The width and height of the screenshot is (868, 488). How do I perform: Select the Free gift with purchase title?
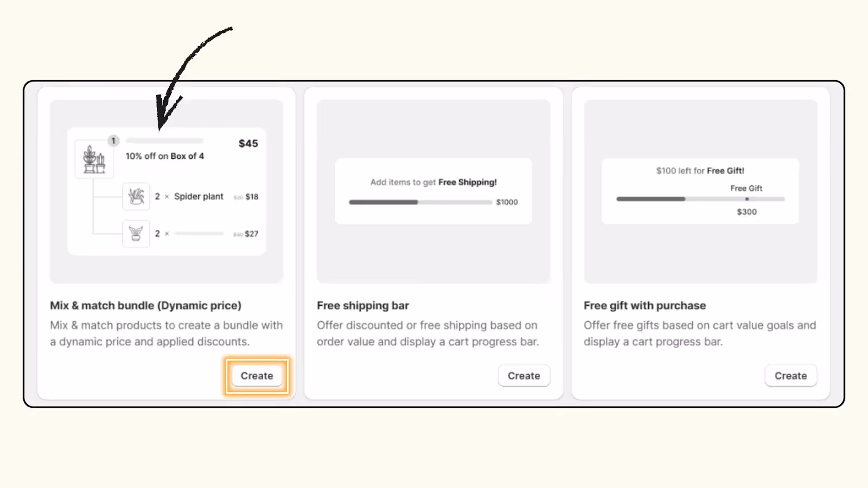click(644, 305)
